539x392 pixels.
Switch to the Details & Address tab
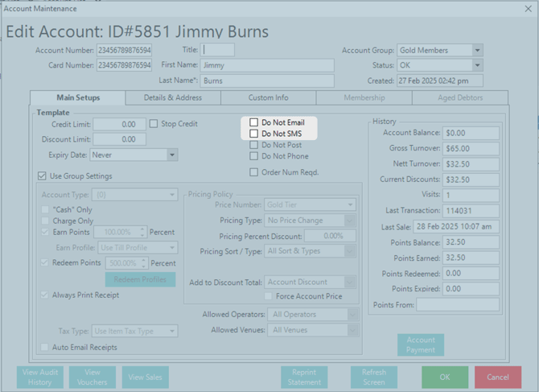click(173, 98)
